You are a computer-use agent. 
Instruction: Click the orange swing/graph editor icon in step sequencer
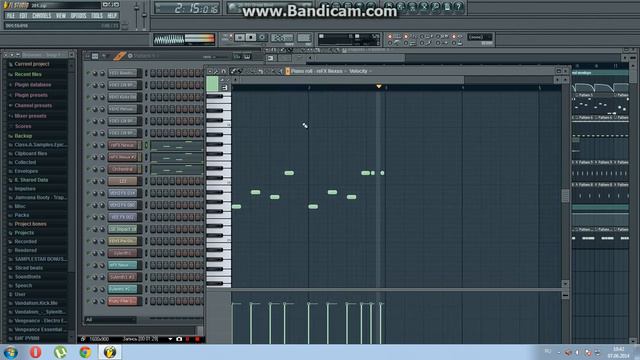pyautogui.click(x=120, y=56)
